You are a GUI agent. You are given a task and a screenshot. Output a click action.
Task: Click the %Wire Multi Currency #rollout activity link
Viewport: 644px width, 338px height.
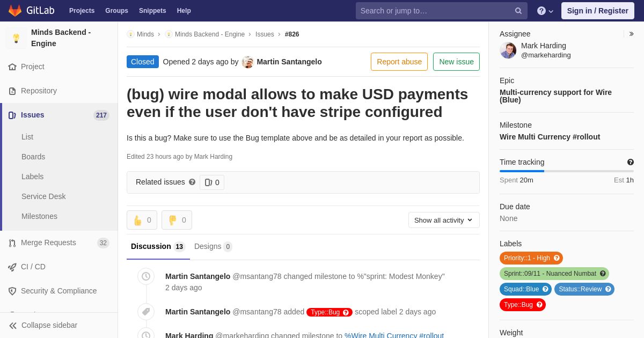(394, 335)
